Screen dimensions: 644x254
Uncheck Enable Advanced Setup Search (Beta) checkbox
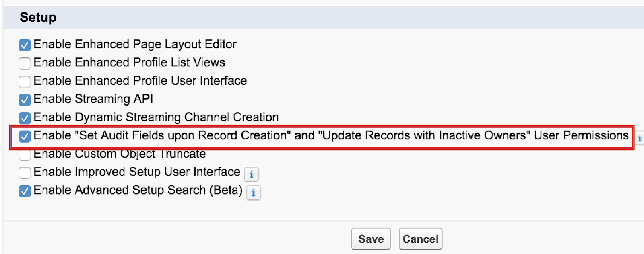click(25, 191)
